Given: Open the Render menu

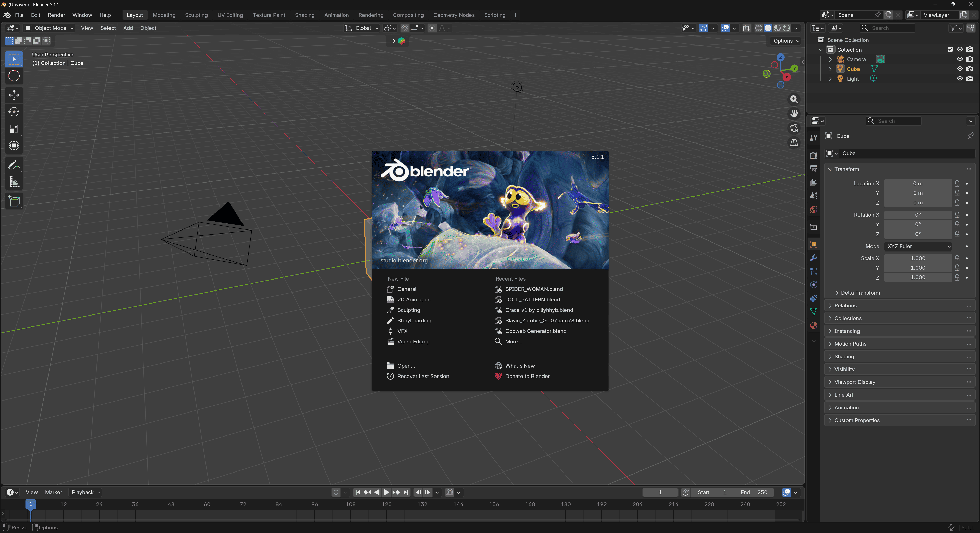Looking at the screenshot, I should click(x=56, y=15).
